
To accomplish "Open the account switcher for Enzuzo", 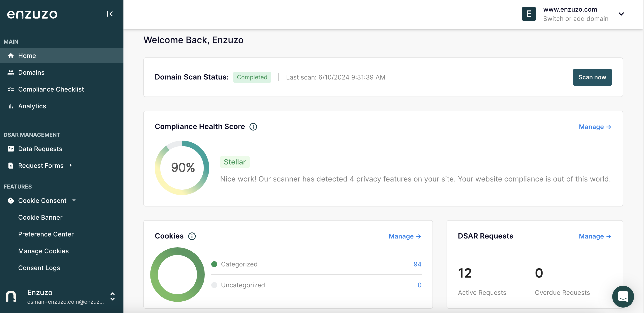I will coord(112,296).
